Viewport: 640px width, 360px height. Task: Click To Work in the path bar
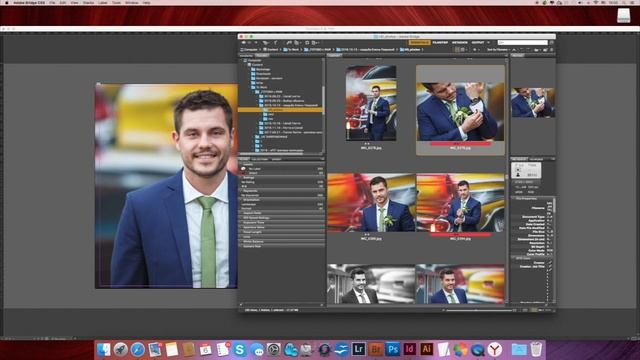tap(291, 50)
